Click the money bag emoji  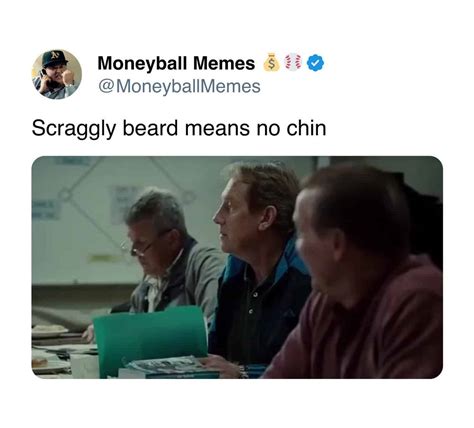click(x=272, y=63)
